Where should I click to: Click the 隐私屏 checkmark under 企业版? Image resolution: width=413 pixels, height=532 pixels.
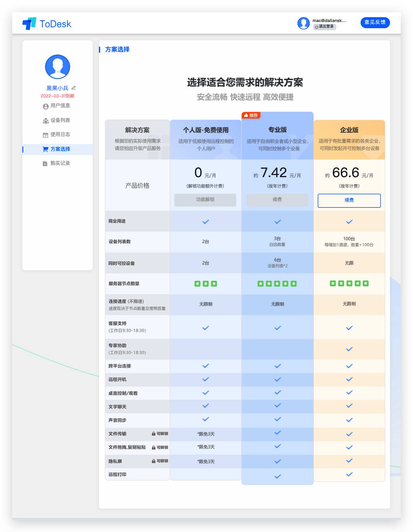click(349, 461)
